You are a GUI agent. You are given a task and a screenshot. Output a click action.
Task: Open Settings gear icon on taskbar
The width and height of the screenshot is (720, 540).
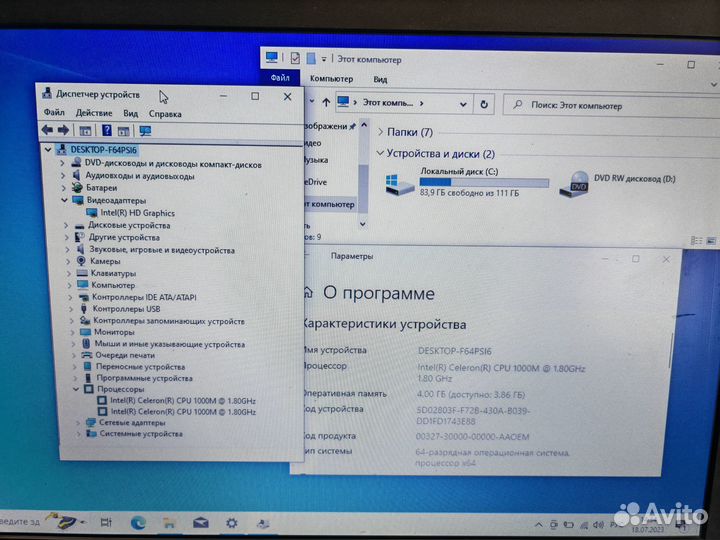point(232,523)
